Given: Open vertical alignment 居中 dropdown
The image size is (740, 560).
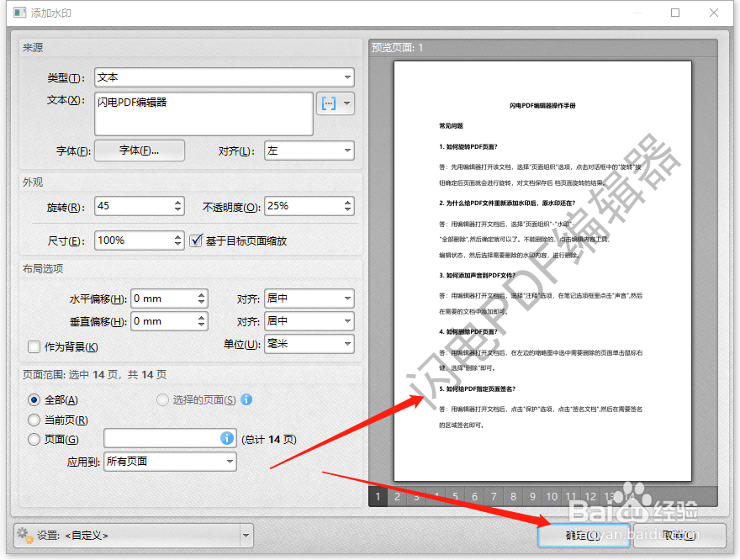Looking at the screenshot, I should pyautogui.click(x=309, y=321).
